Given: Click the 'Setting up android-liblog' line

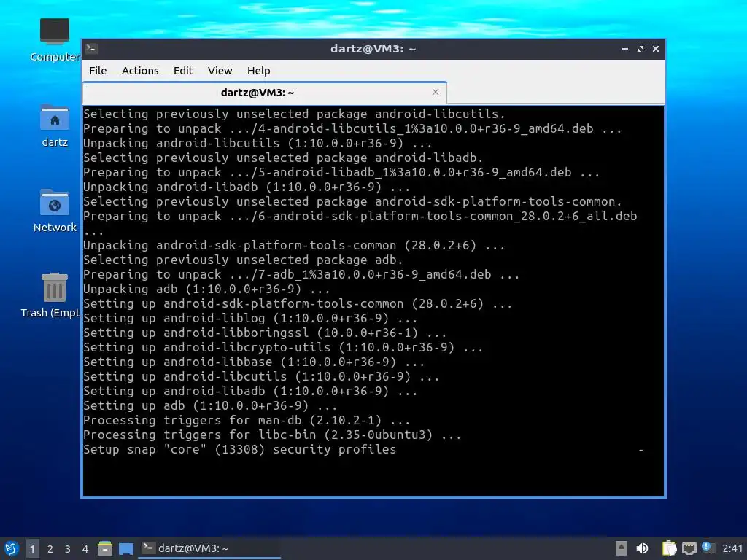Looking at the screenshot, I should [250, 318].
